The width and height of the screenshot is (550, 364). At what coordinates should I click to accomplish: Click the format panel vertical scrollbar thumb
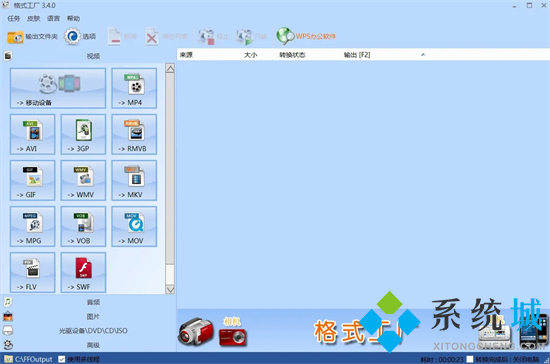[x=170, y=168]
